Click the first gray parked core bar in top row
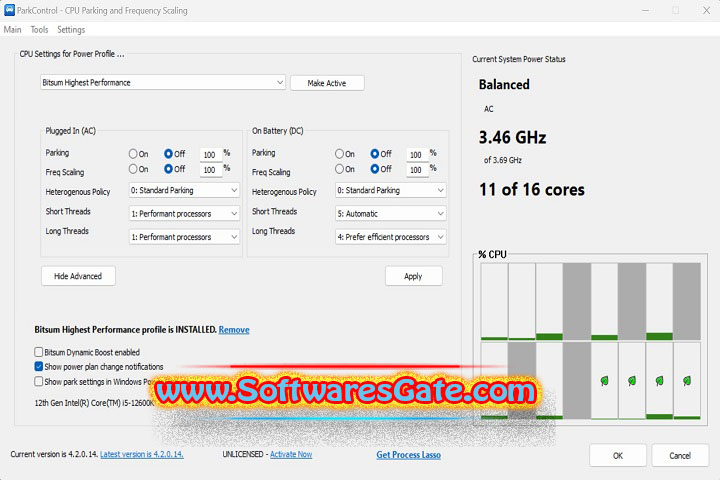This screenshot has width=720, height=480. point(577,301)
